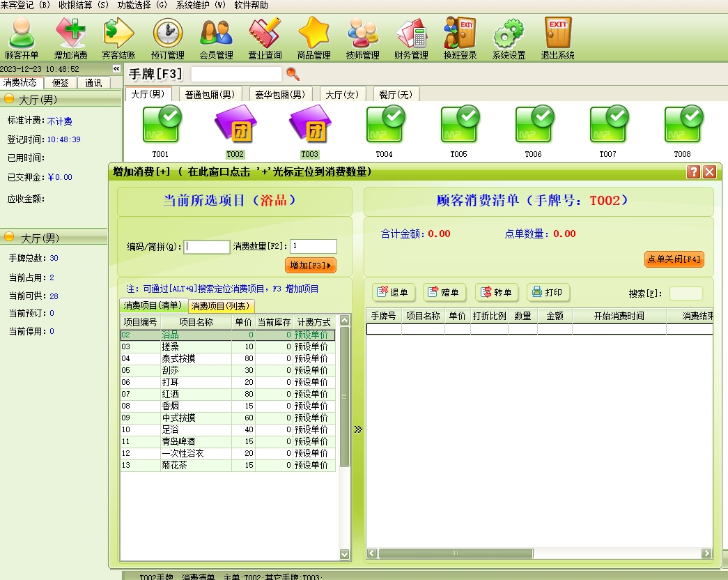This screenshot has width=728, height=580.
Task: Open the 功能选择 (G) menu
Action: 142,5
